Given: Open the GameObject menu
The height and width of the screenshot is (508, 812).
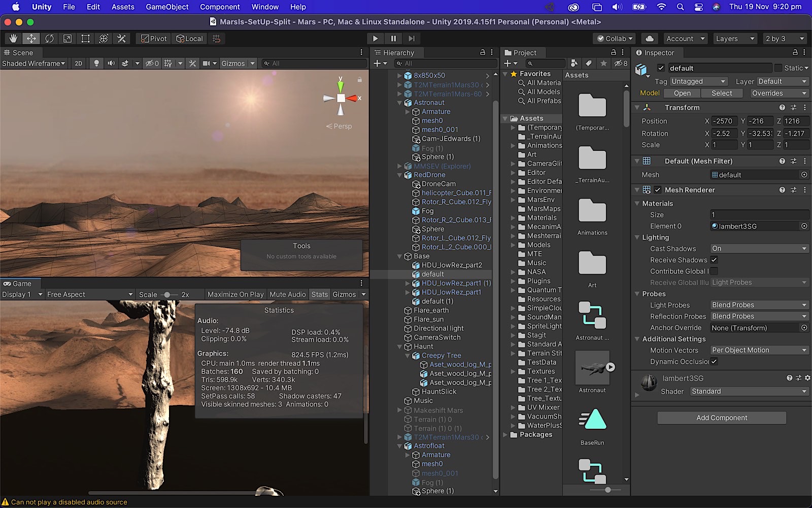Looking at the screenshot, I should click(167, 7).
